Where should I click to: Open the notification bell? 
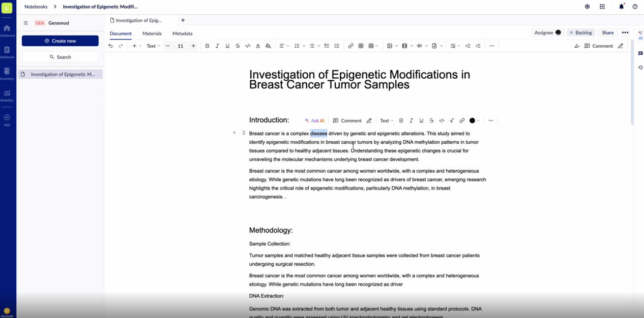tap(621, 7)
